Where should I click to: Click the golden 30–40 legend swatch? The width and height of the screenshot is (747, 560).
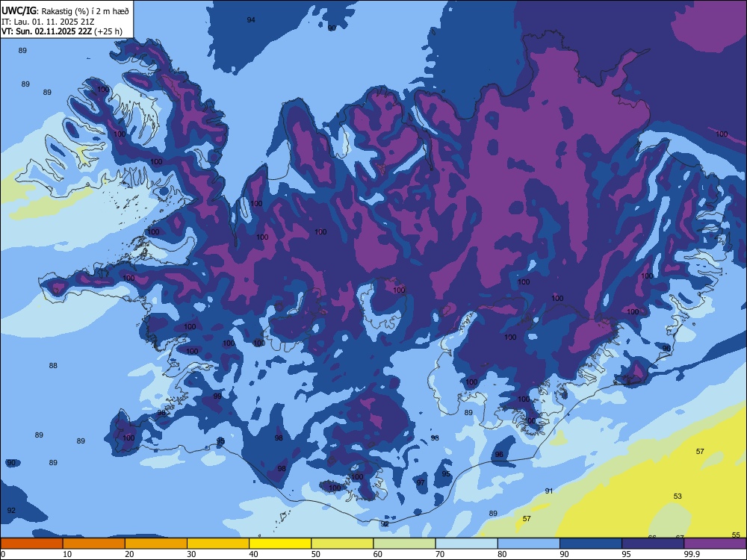(218, 544)
